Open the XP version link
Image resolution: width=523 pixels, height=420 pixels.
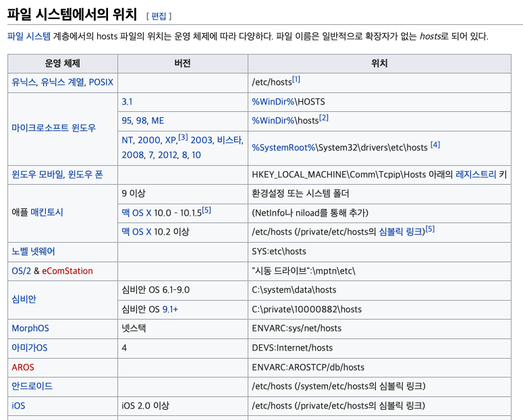pos(170,140)
